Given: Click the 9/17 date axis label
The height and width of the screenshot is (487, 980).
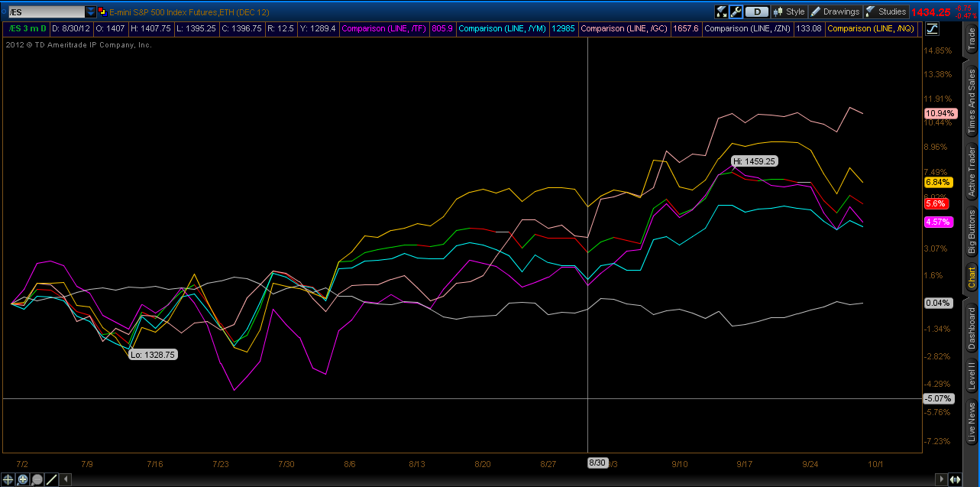Looking at the screenshot, I should coord(746,463).
